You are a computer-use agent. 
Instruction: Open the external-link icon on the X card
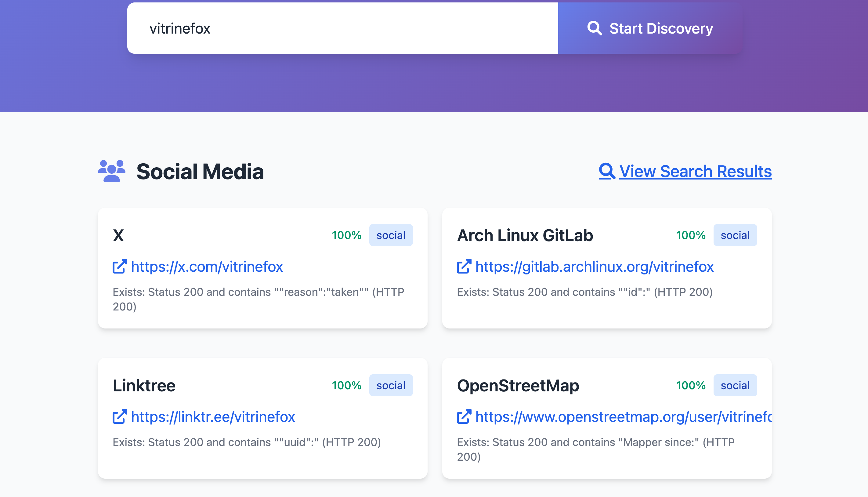pyautogui.click(x=119, y=267)
